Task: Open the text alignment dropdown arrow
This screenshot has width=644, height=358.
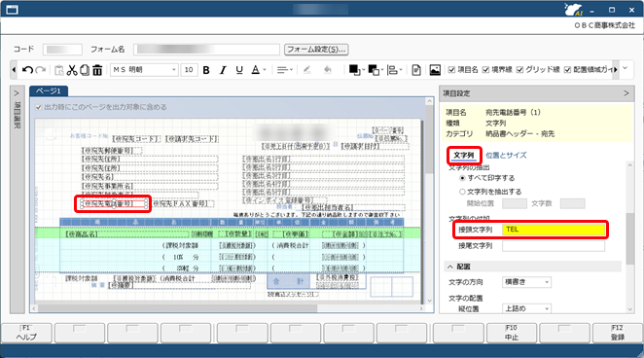Action: [291, 70]
